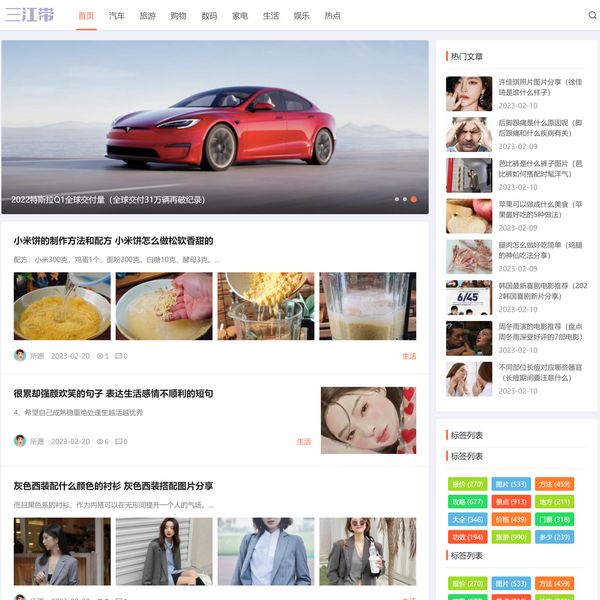Switch to the 旅游 navigation tab

(147, 16)
